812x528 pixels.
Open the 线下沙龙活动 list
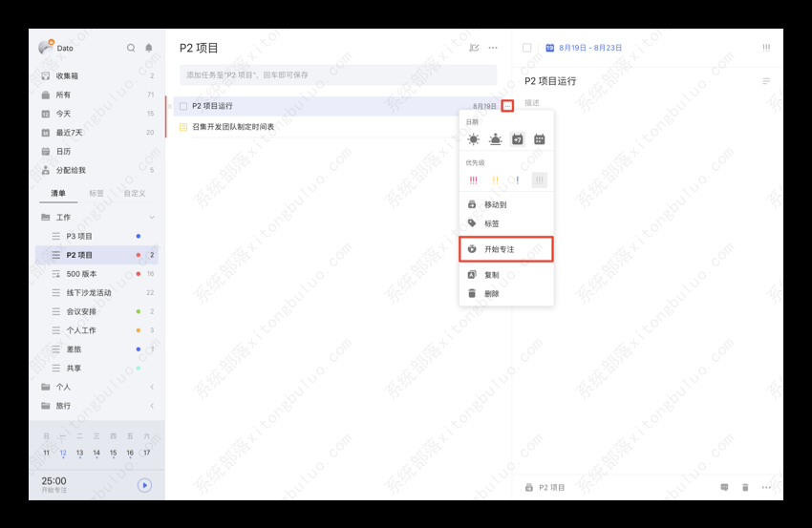(97, 292)
